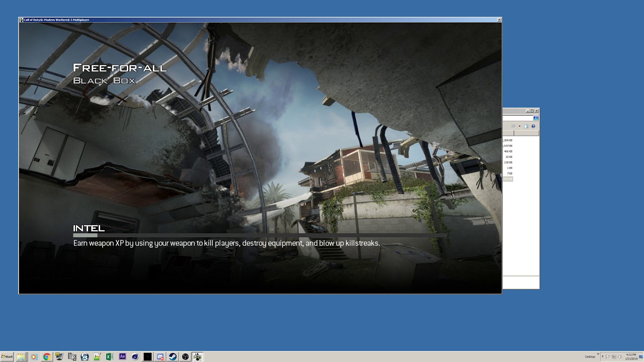Click the Modern Warfare 3 window title bar

pyautogui.click(x=257, y=20)
